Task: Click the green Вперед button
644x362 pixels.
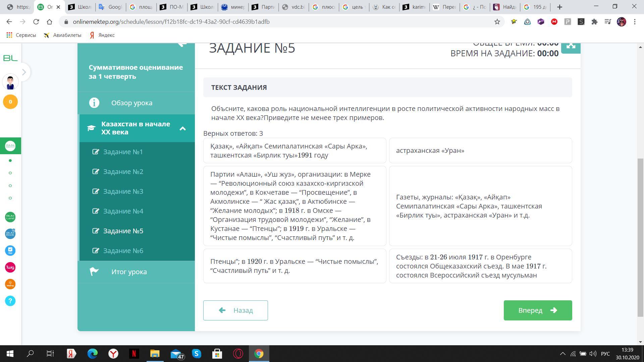Action: click(x=537, y=310)
